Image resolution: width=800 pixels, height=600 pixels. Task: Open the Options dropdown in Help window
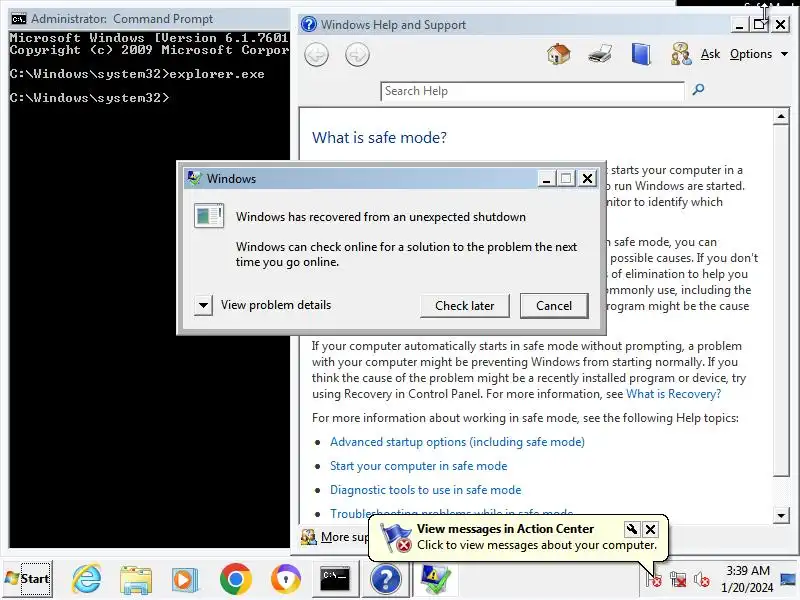coord(759,54)
